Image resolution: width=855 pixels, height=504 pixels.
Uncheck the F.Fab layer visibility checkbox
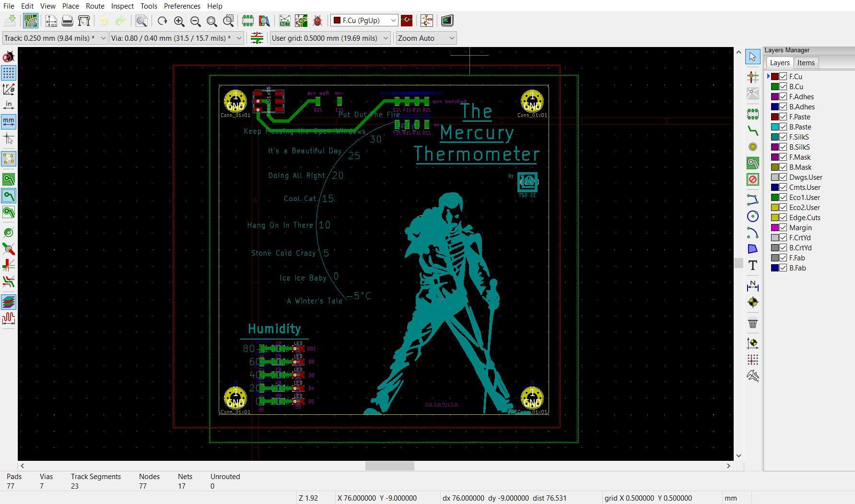[x=783, y=258]
